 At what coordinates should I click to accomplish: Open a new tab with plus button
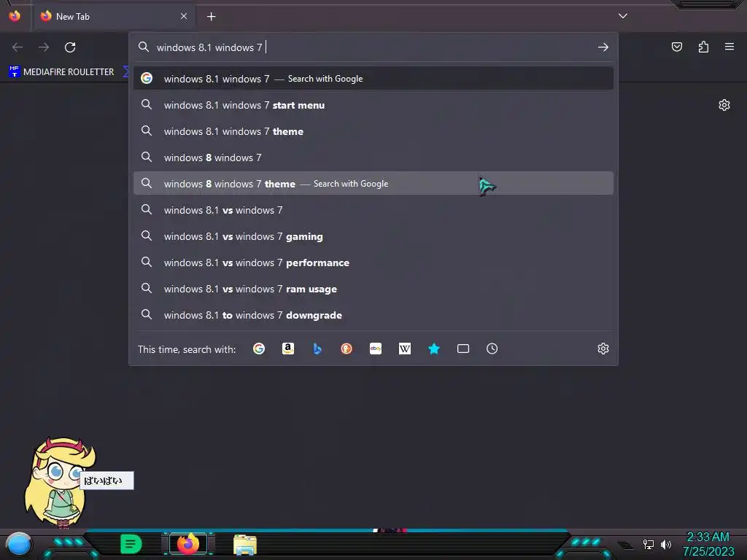[211, 17]
